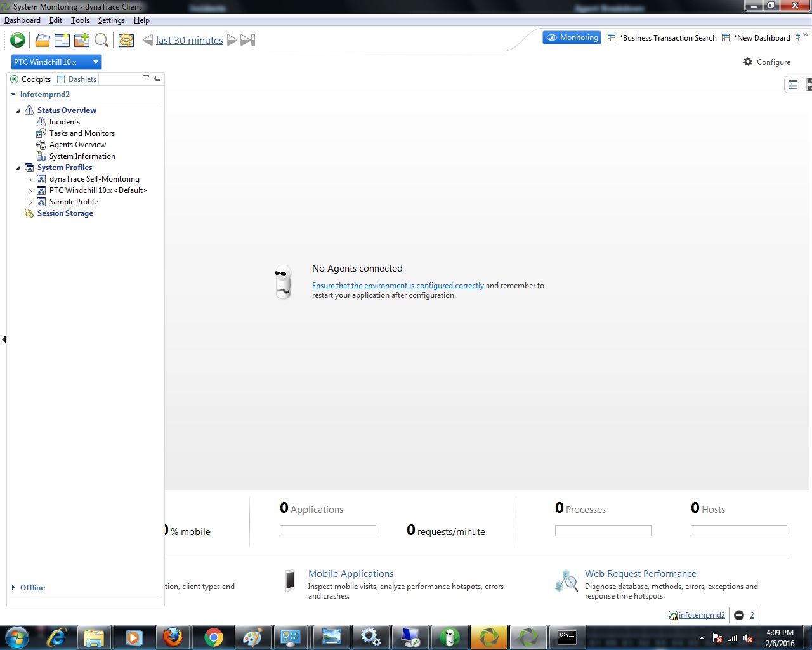This screenshot has height=650, width=812.
Task: Switch to the Cockpits tab
Action: tap(31, 79)
